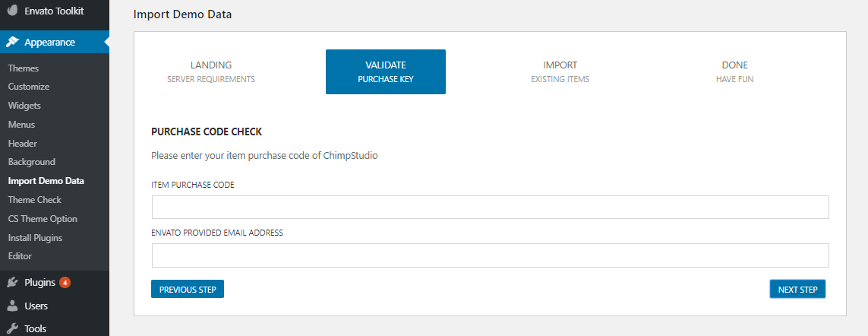Switch to the Import Existing Items step
Screen dimensions: 868x336
tap(560, 71)
